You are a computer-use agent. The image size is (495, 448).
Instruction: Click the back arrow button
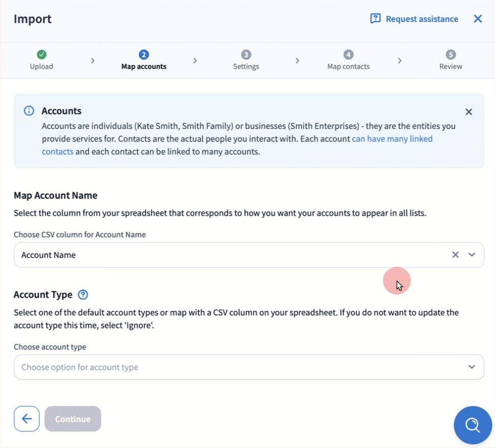[x=27, y=419]
